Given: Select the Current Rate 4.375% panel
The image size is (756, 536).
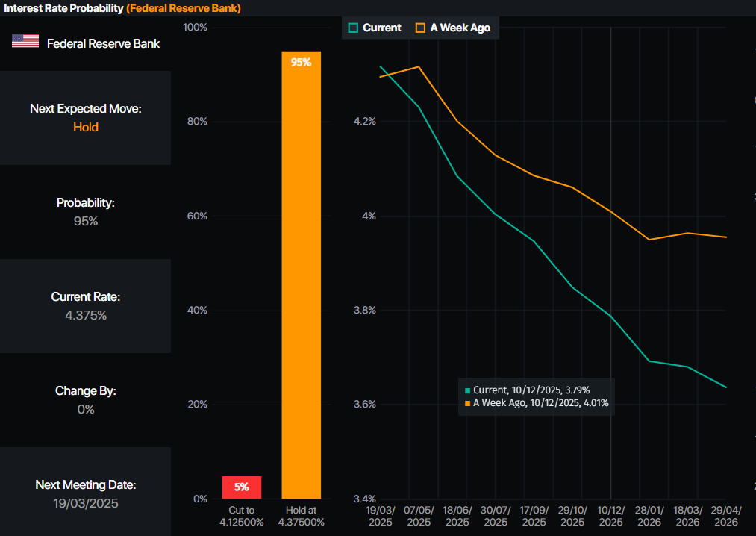Looking at the screenshot, I should (85, 306).
